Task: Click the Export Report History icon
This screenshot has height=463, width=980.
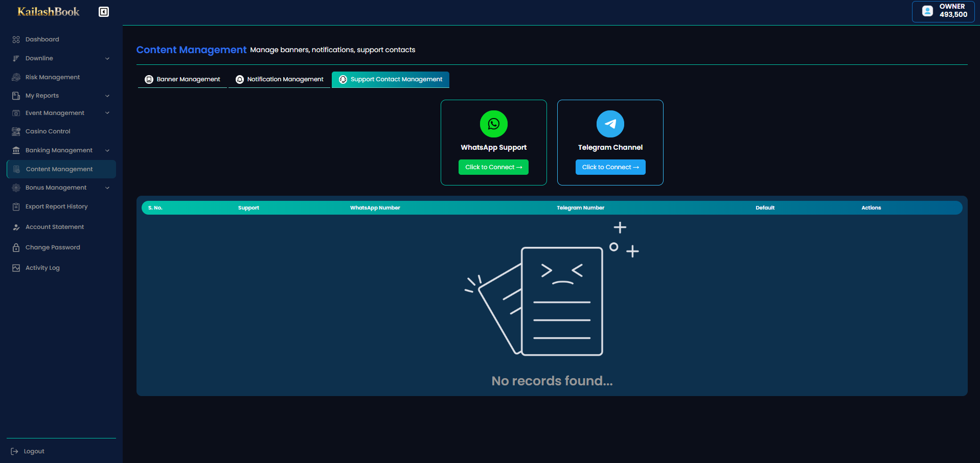Action: [x=16, y=206]
